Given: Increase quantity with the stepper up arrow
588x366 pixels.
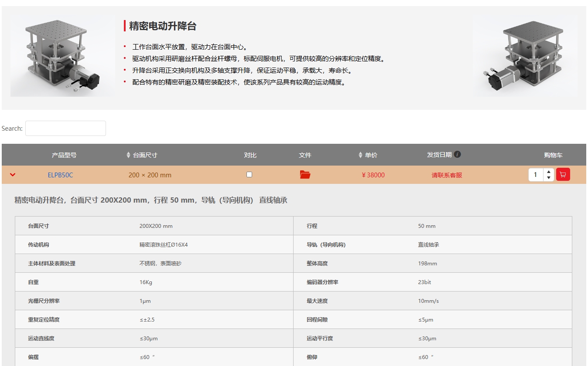Looking at the screenshot, I should click(x=548, y=172).
